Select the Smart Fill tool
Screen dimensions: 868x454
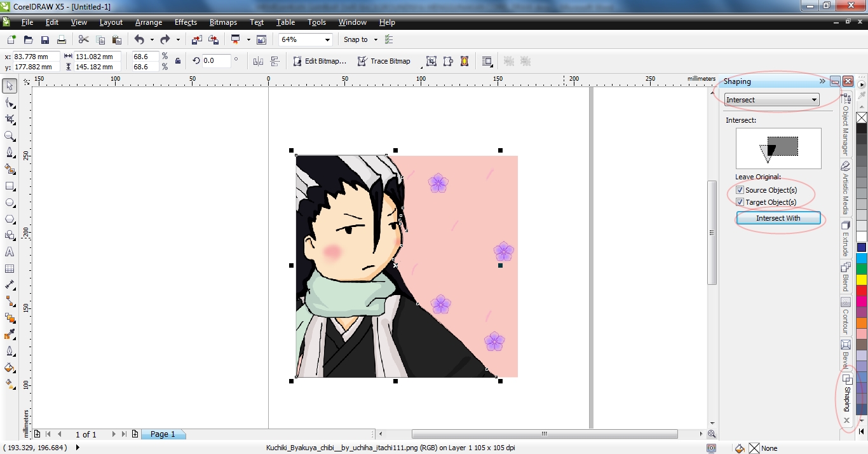(10, 169)
